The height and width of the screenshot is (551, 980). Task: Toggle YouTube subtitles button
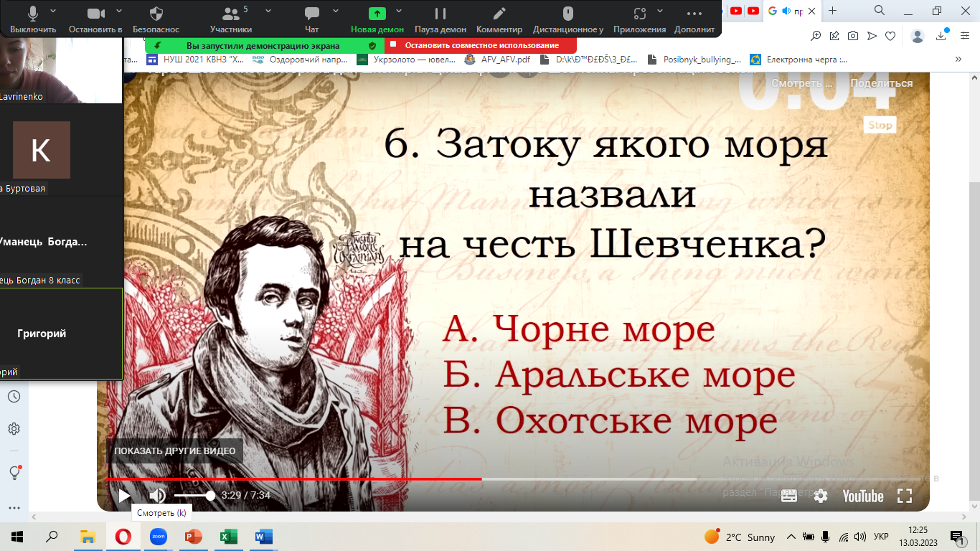tap(788, 496)
